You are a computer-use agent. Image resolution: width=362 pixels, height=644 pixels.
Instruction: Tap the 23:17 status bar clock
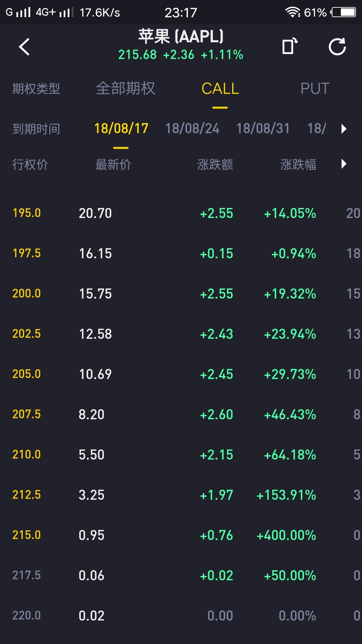(x=181, y=13)
